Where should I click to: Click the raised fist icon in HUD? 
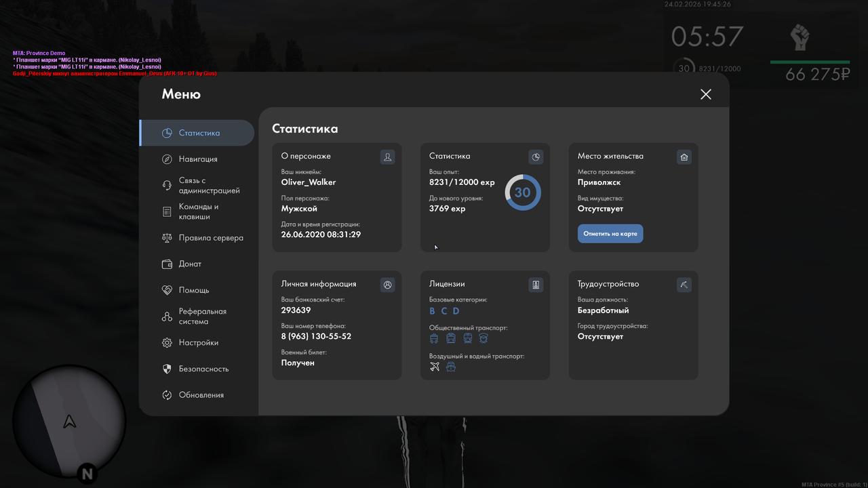(x=801, y=38)
